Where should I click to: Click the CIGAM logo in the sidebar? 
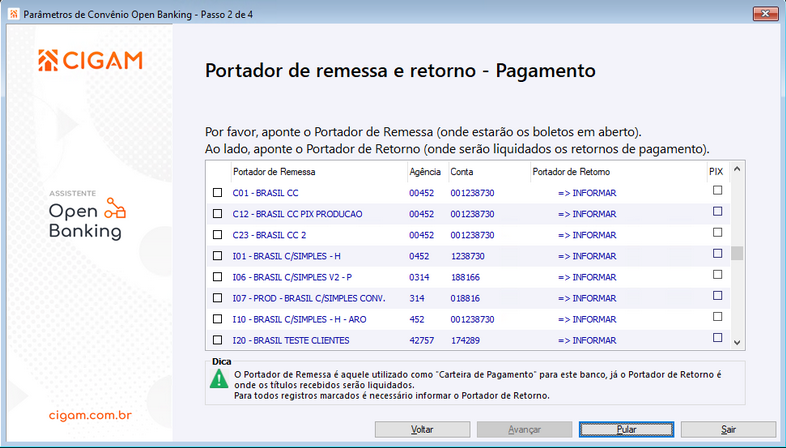point(91,61)
